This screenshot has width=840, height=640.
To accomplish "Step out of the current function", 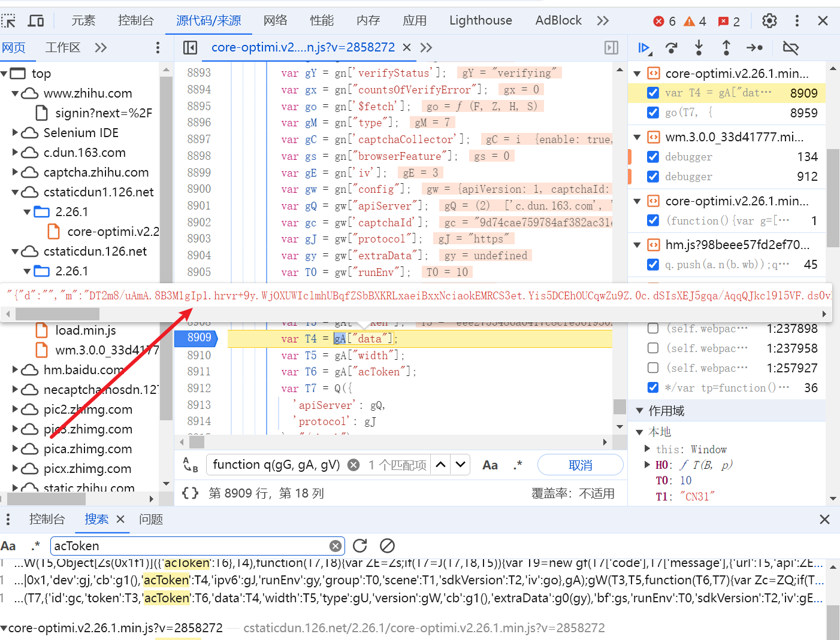I will [x=726, y=48].
